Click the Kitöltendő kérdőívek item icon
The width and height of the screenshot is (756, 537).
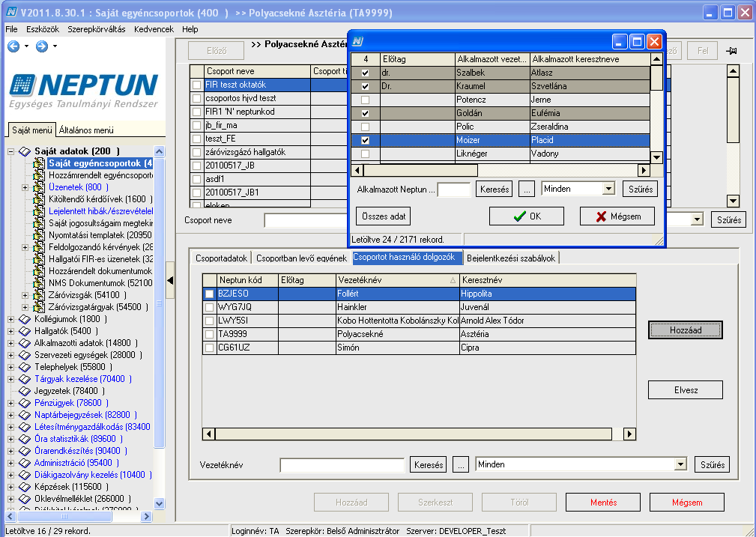(39, 199)
